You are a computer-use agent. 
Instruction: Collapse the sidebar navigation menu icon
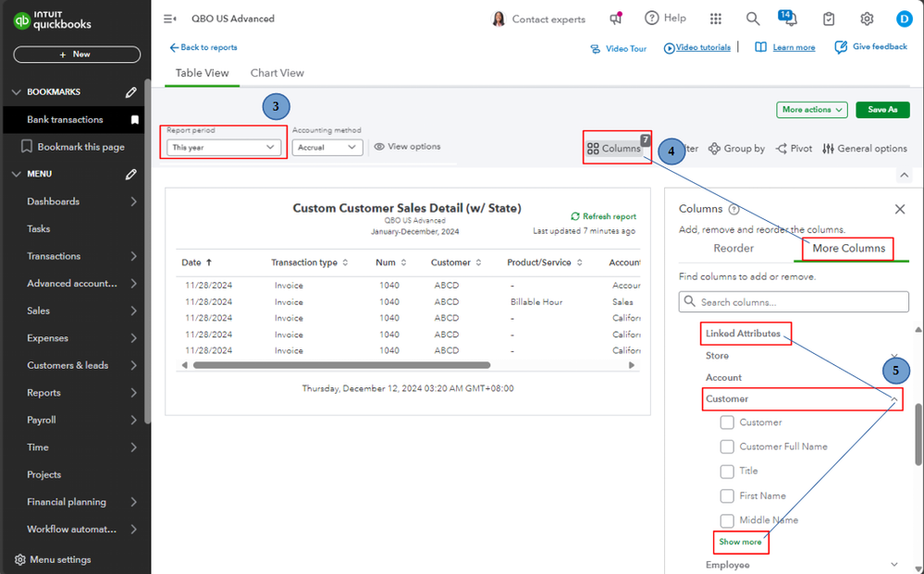[169, 18]
